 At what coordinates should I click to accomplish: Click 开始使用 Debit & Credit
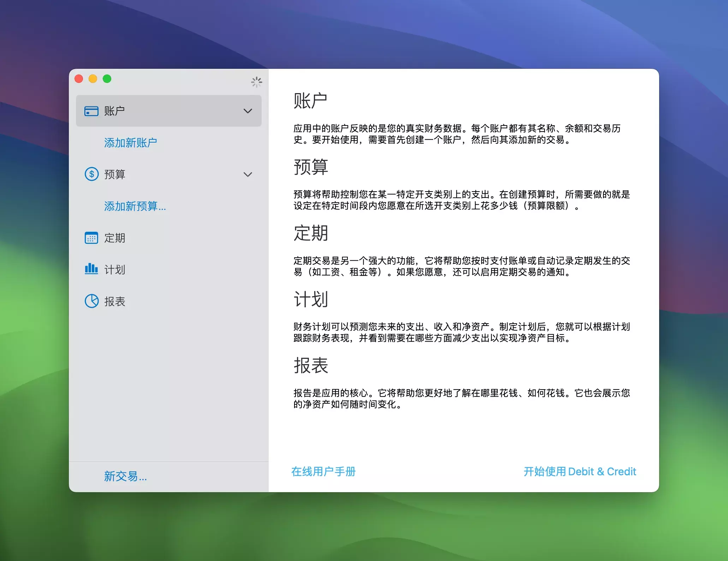click(x=579, y=471)
